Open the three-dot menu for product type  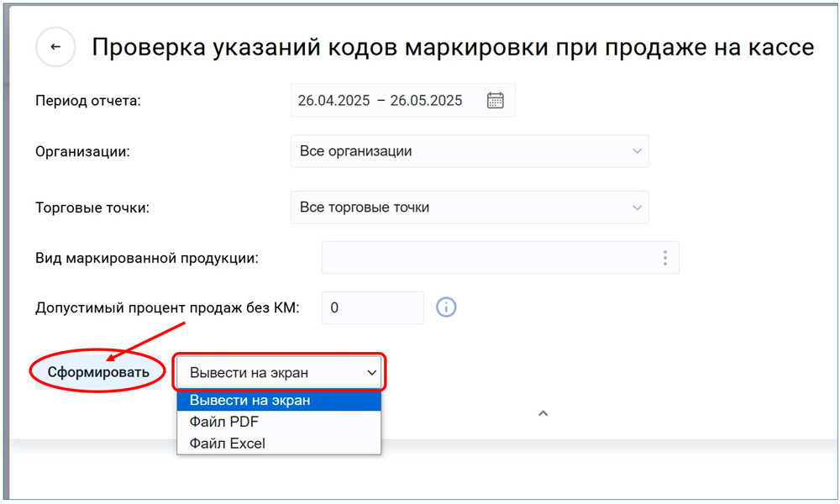click(x=664, y=258)
